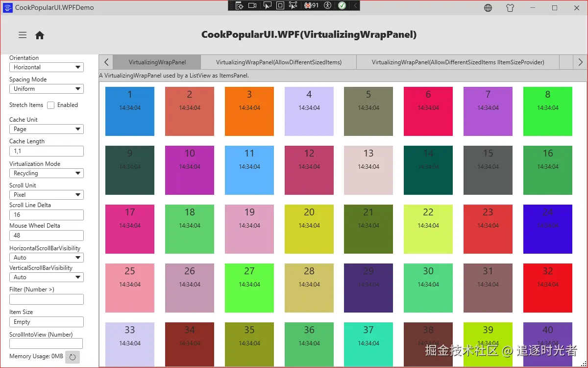Screen dimensions: 588x368
Task: Select pale pink item 13
Action: coord(368,170)
